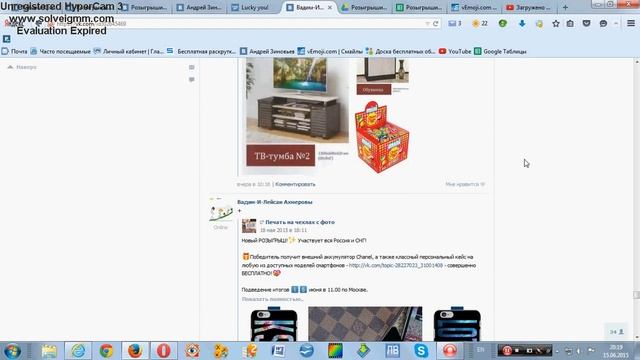
Task: Open the checkered pattern case photo
Action: [365, 324]
